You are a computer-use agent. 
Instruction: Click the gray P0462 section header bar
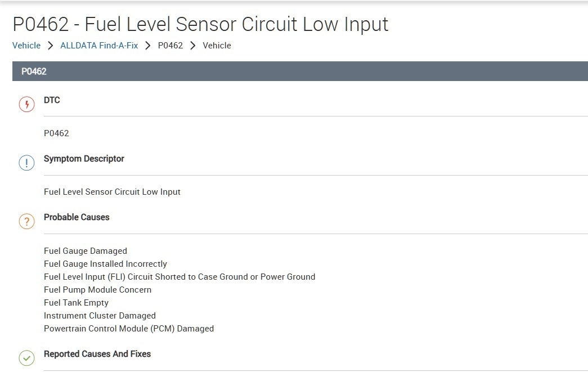(x=300, y=71)
